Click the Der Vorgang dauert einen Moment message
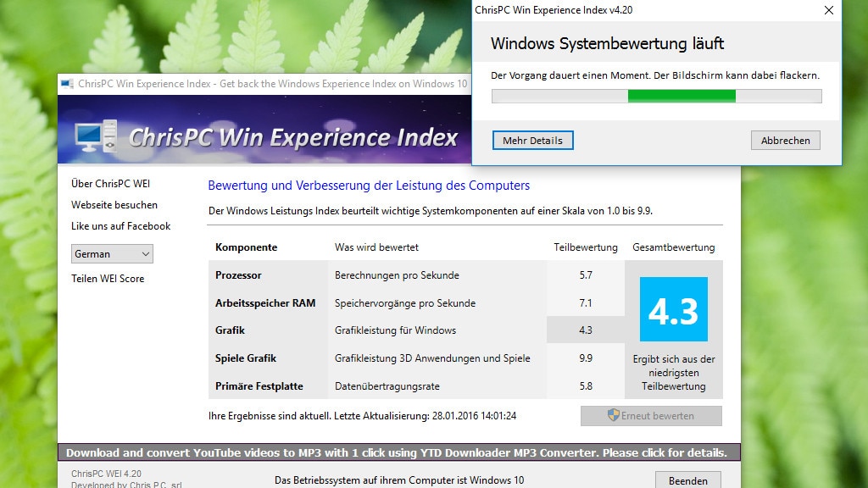 655,75
